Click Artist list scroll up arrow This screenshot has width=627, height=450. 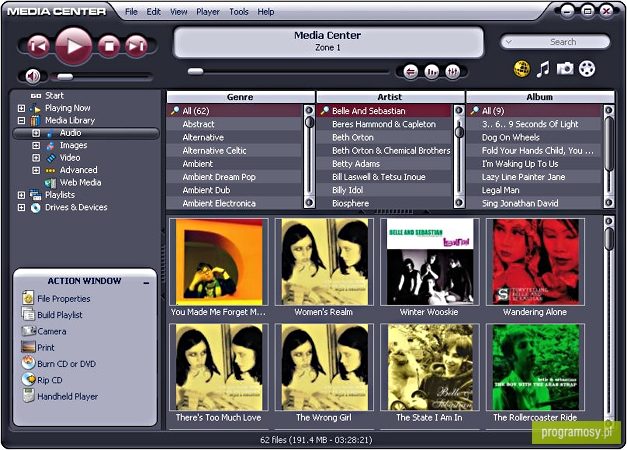[x=459, y=110]
